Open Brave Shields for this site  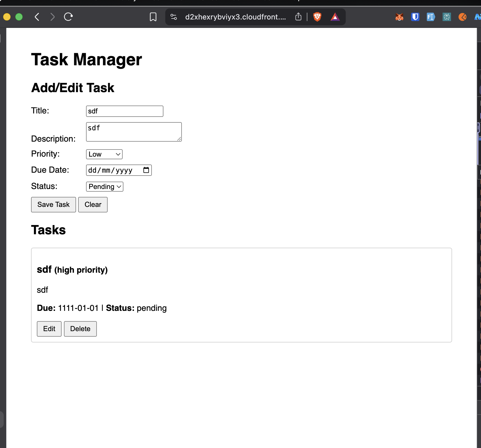(317, 17)
